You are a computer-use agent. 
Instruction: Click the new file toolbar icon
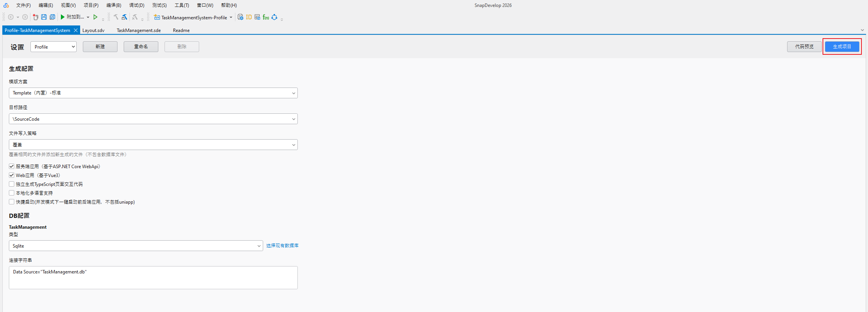tap(35, 17)
